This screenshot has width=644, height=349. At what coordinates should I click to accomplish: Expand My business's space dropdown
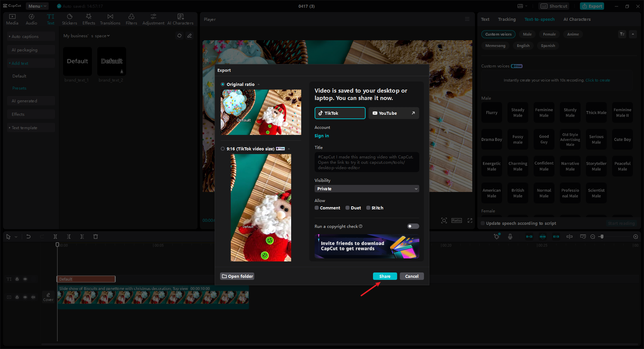point(87,36)
